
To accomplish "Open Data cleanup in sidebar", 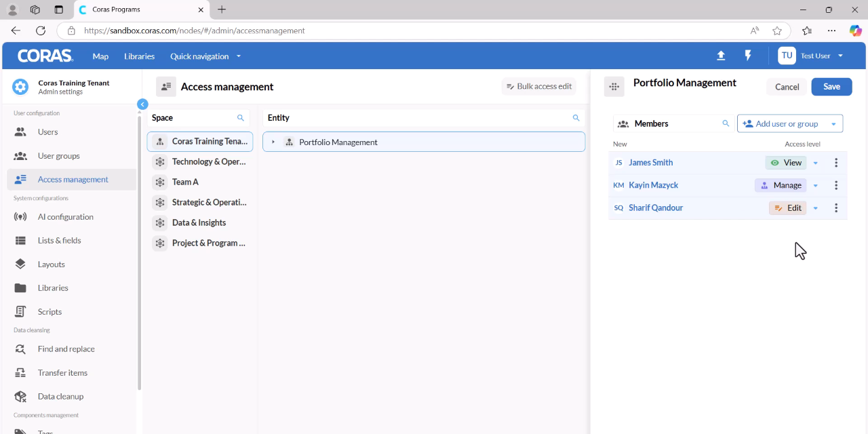I will click(x=72, y=397).
